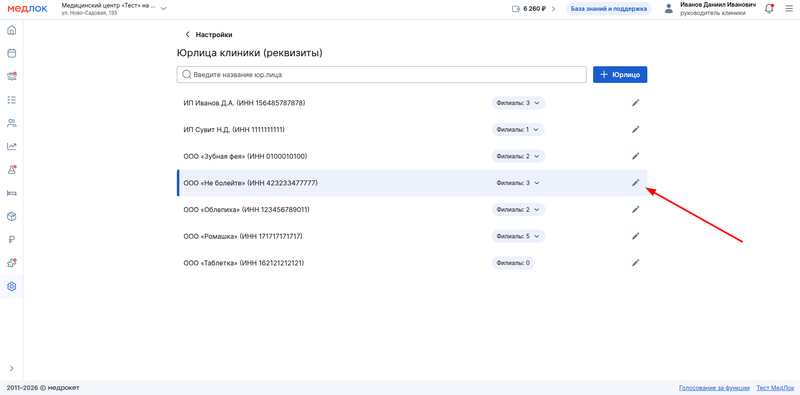800x395 pixels.
Task: Open the puzzle integrations icon
Action: pyautogui.click(x=11, y=263)
